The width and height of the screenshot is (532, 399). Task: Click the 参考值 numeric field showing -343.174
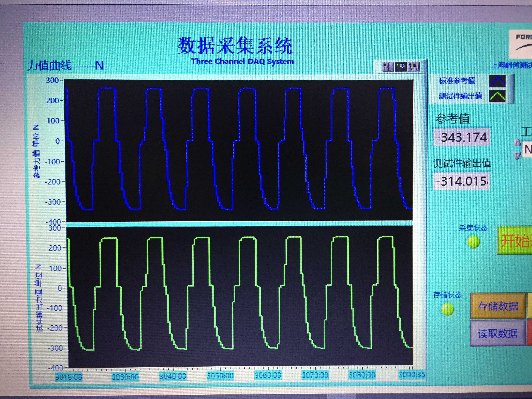tap(462, 138)
